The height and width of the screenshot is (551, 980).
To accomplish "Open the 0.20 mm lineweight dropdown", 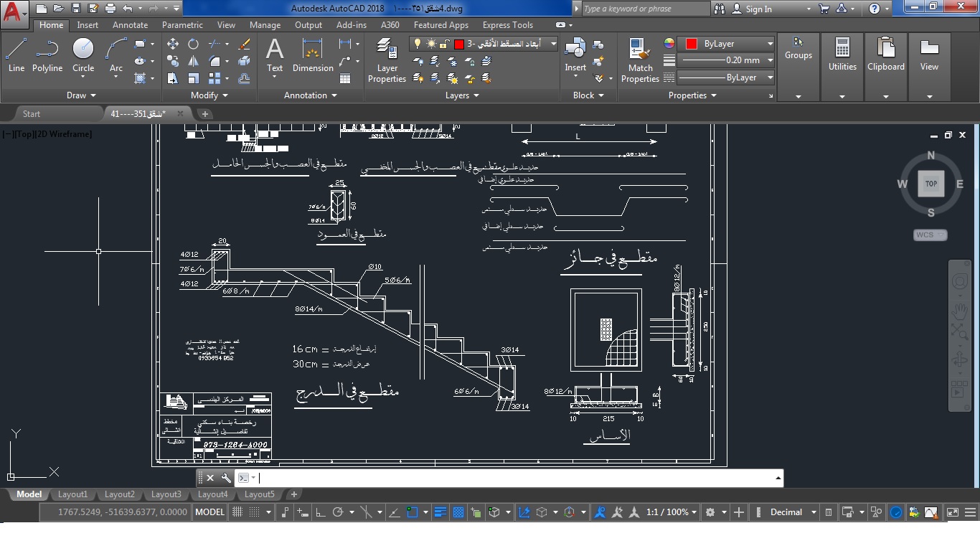I will pos(770,60).
